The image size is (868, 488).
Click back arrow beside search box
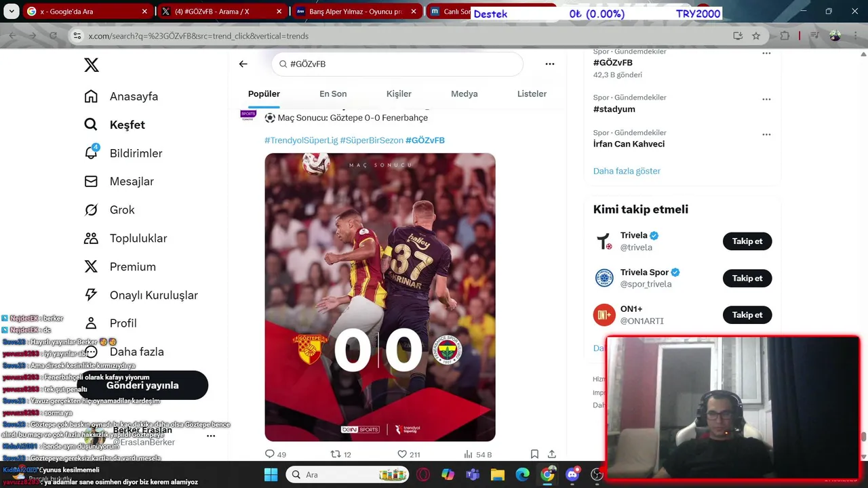(243, 64)
